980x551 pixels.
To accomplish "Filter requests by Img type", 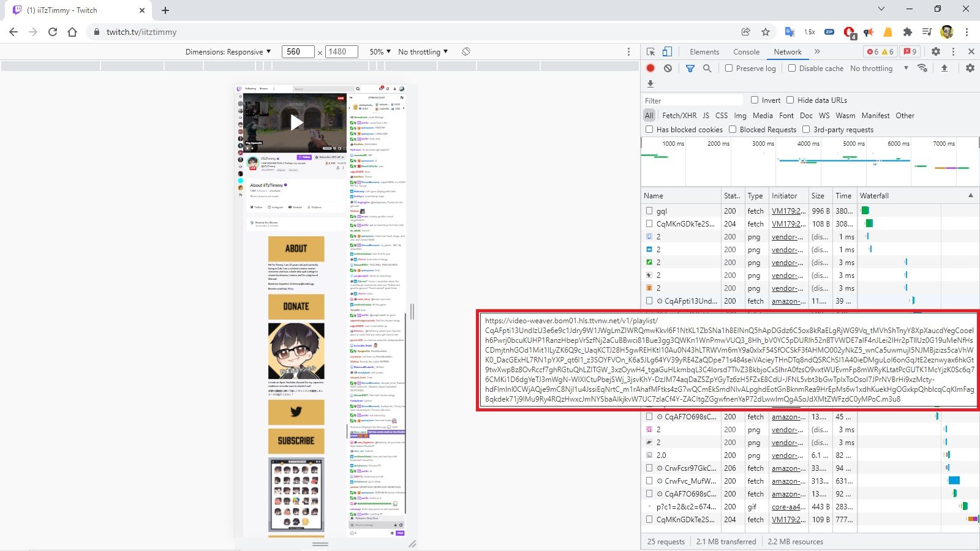I will coord(740,115).
